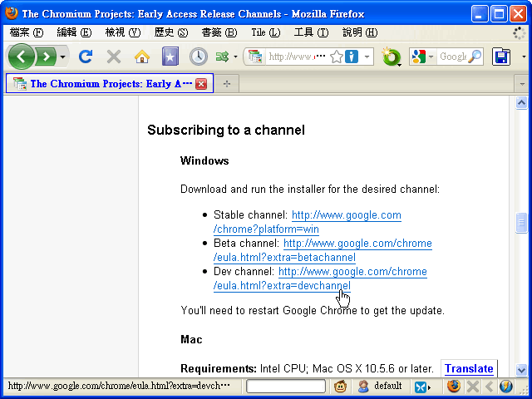Open the URL bar history dropdown

pyautogui.click(x=367, y=57)
